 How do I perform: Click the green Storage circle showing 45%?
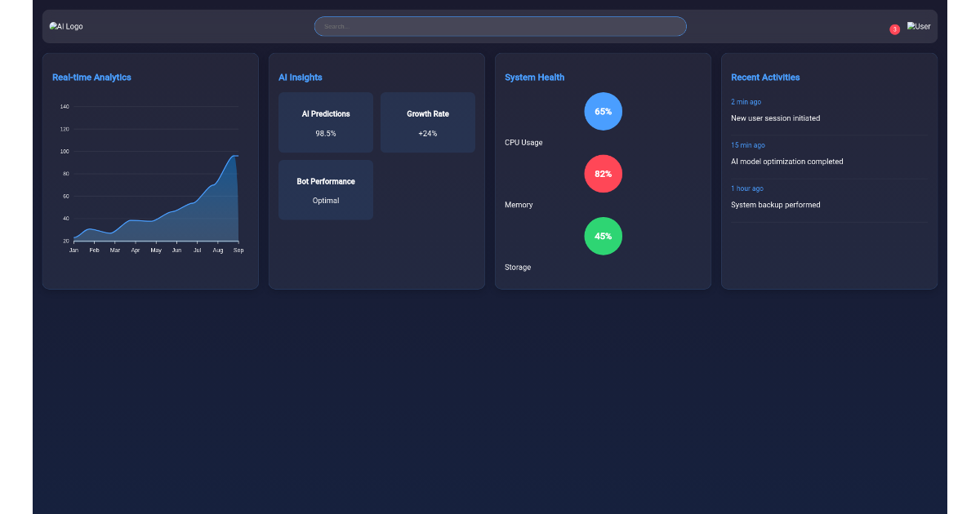[603, 236]
